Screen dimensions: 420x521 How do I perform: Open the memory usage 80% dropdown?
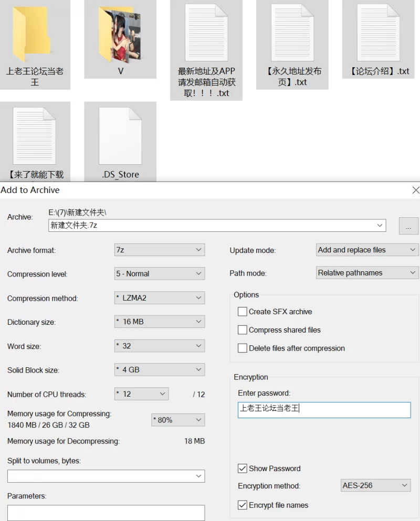[x=178, y=420]
